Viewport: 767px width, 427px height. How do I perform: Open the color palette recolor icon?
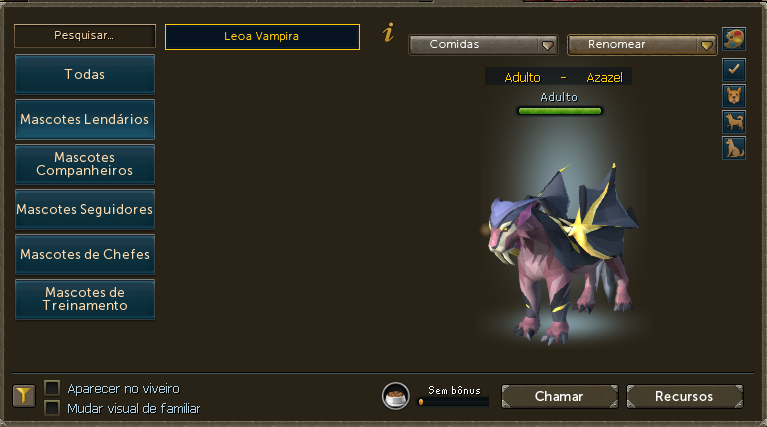point(734,39)
